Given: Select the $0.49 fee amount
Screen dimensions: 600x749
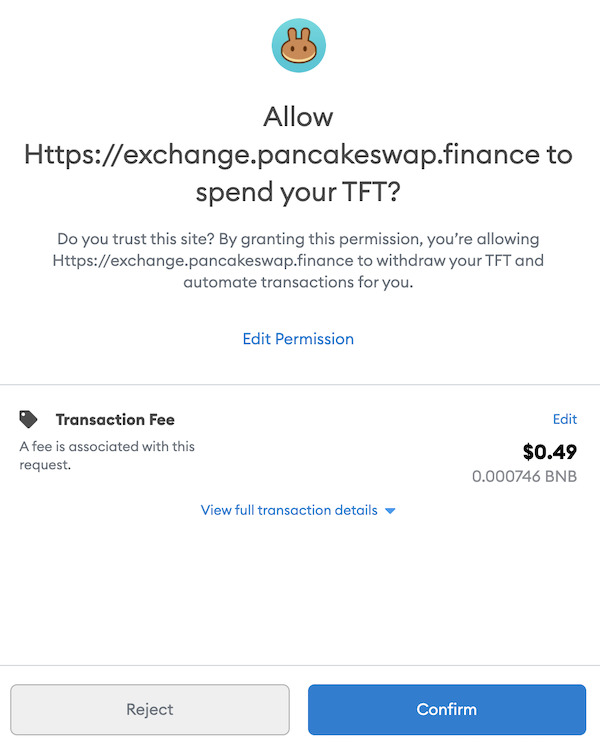Looking at the screenshot, I should pyautogui.click(x=549, y=451).
